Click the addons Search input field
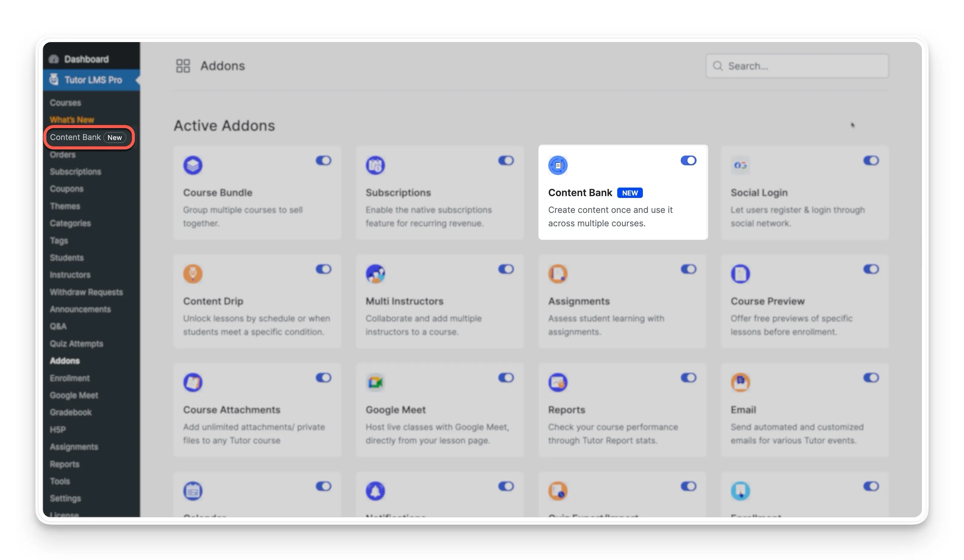 coord(797,66)
